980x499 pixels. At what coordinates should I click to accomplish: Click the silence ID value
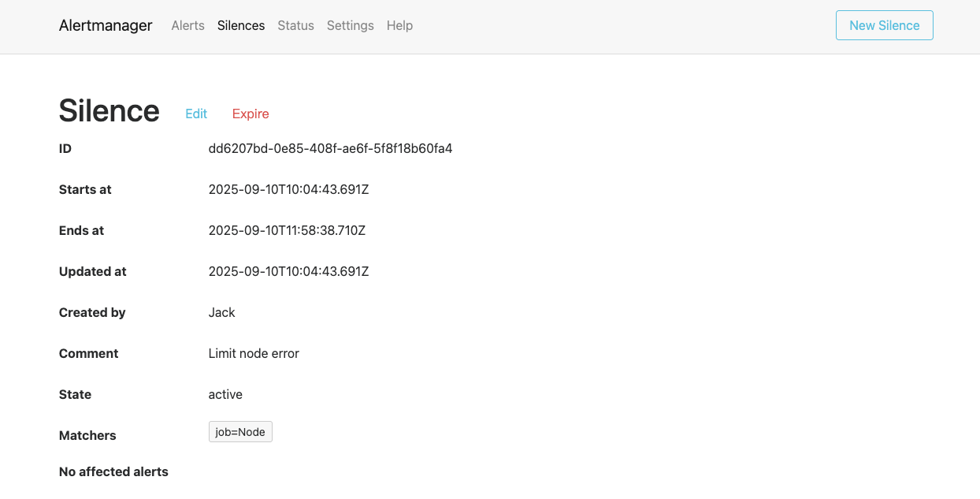coord(331,148)
